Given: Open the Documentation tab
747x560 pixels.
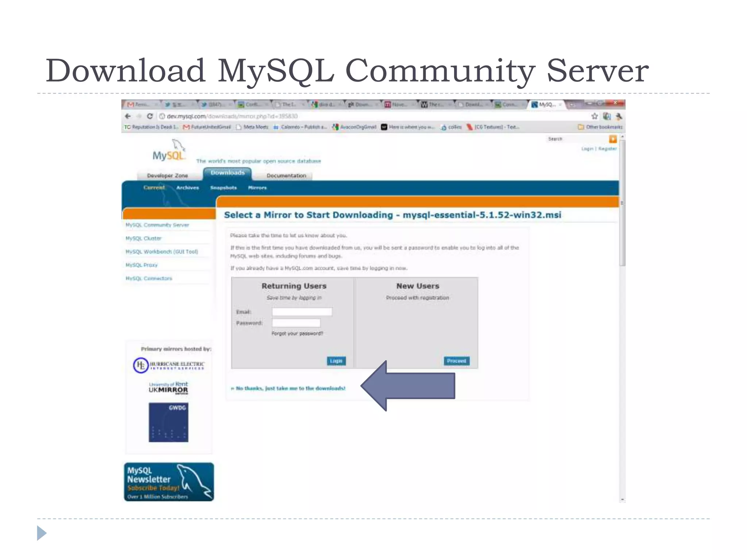Looking at the screenshot, I should [286, 175].
